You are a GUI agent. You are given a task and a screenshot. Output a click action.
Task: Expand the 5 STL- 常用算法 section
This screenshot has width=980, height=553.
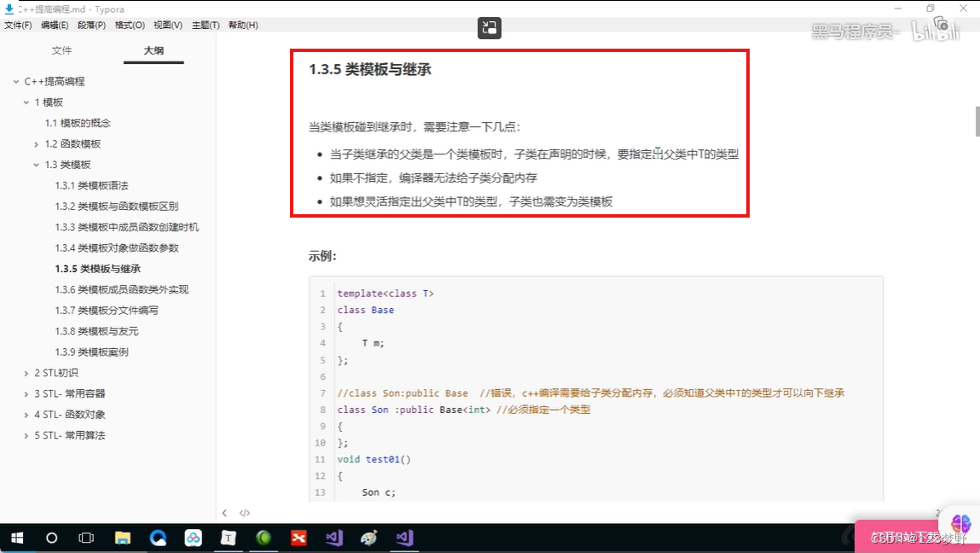click(26, 435)
